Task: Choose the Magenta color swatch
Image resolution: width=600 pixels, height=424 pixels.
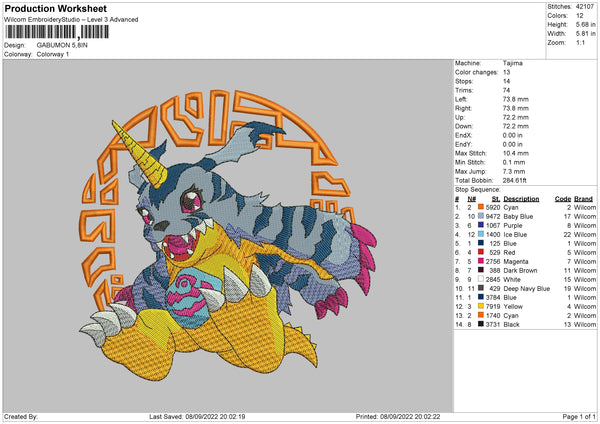Action: point(481,261)
